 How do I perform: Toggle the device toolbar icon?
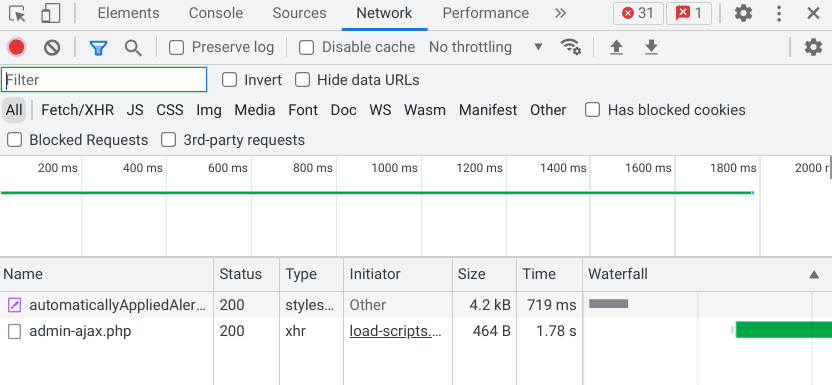click(x=50, y=13)
